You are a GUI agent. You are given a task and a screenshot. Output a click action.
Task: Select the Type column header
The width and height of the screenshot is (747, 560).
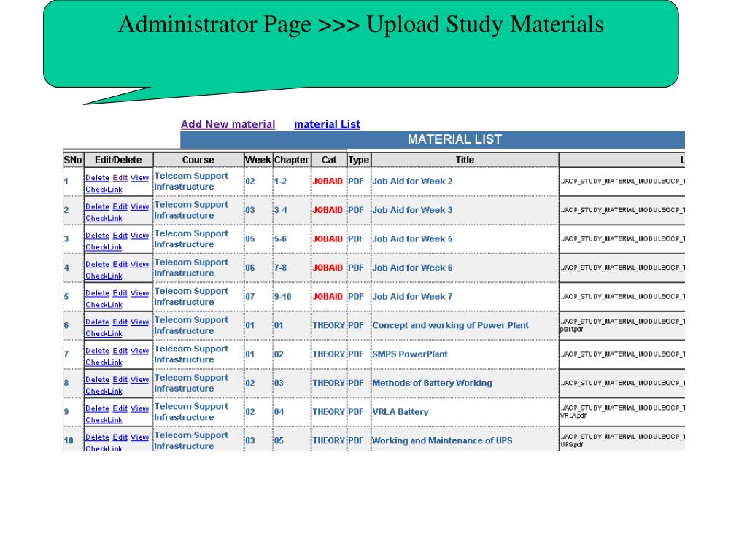tap(359, 160)
